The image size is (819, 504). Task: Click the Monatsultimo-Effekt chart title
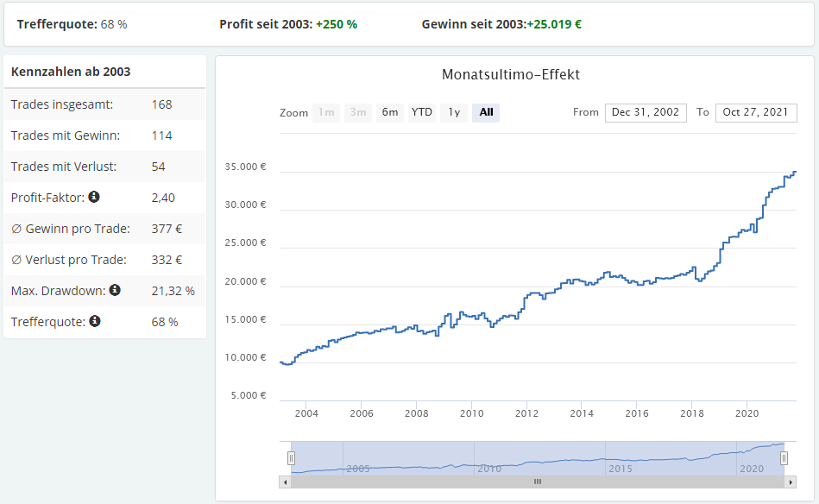click(511, 75)
